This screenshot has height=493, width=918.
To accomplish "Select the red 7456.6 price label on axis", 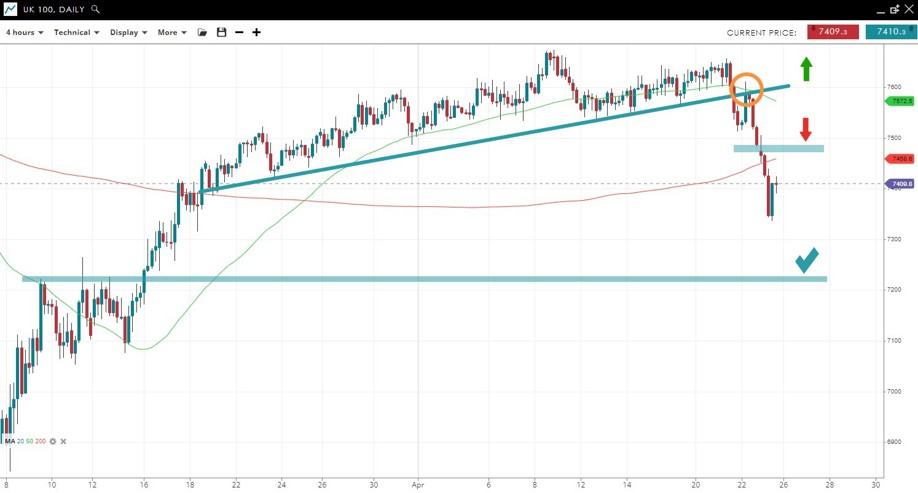I will (900, 159).
